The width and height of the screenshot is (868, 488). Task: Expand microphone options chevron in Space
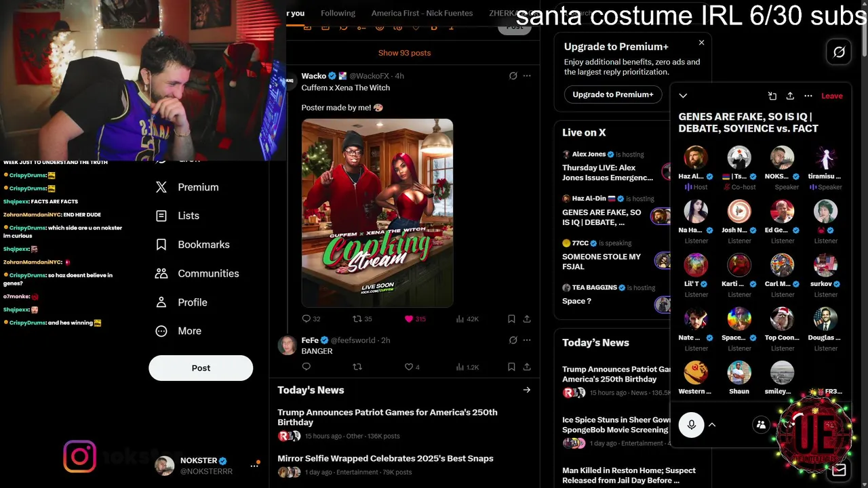click(712, 425)
